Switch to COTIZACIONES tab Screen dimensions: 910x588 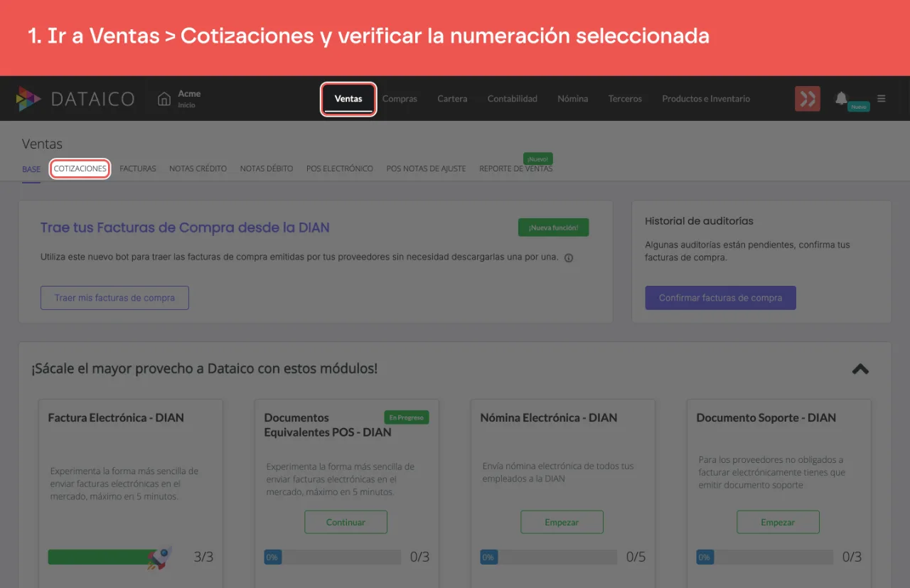pyautogui.click(x=80, y=169)
